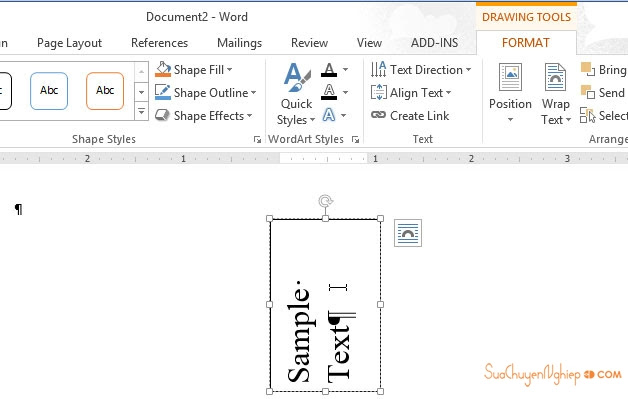Select the blue outlined Abc shape style
This screenshot has height=399, width=628.
tap(49, 91)
